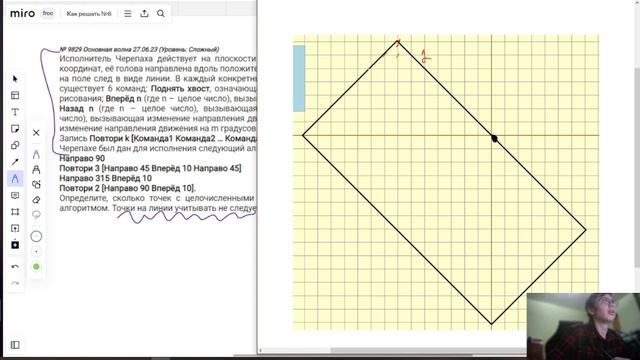Click line starting "Определите, сколько точек"

158,198
